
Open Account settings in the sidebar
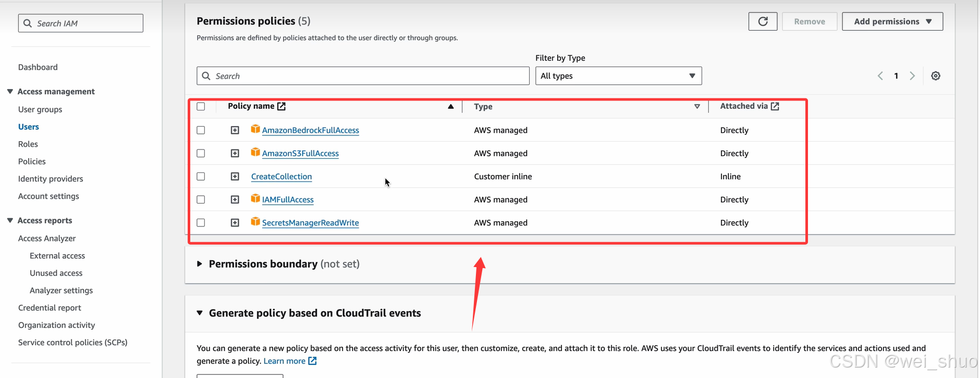pyautogui.click(x=48, y=196)
